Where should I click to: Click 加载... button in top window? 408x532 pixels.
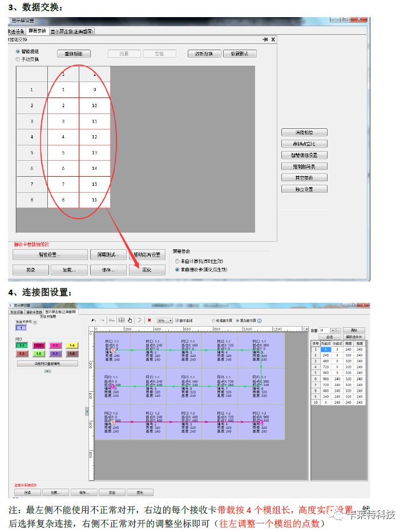(69, 270)
